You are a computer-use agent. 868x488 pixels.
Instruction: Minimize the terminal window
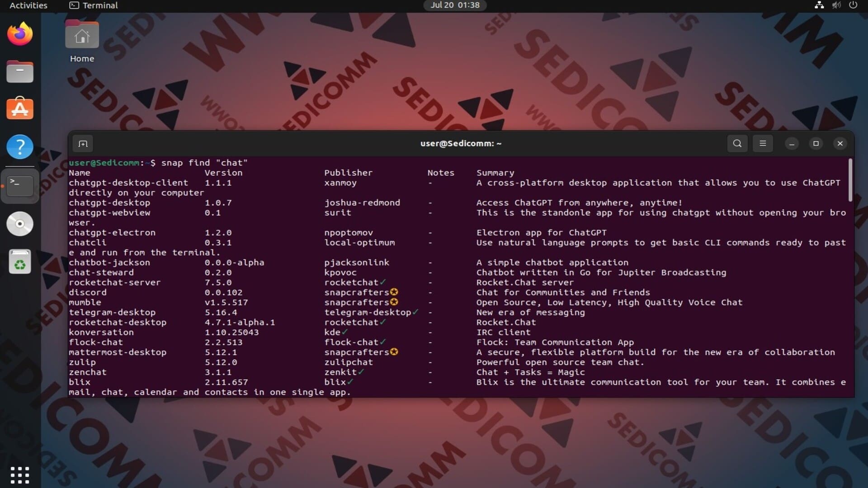click(792, 144)
